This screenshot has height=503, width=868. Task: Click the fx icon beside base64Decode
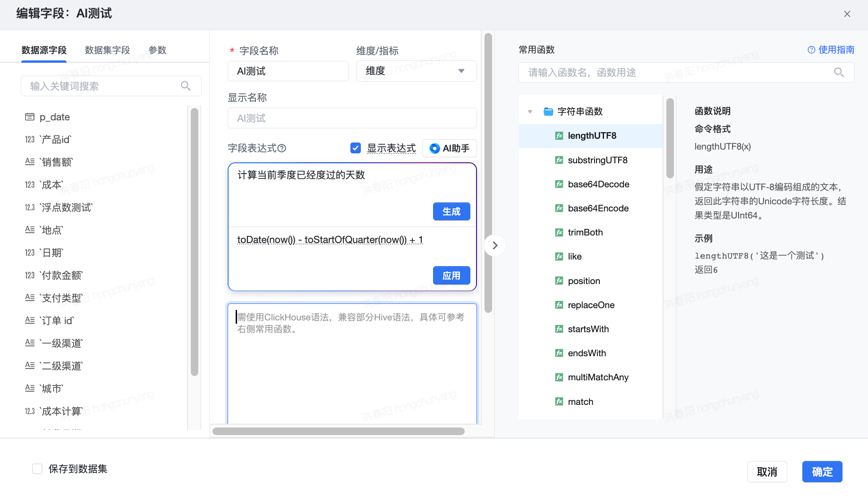tap(559, 184)
